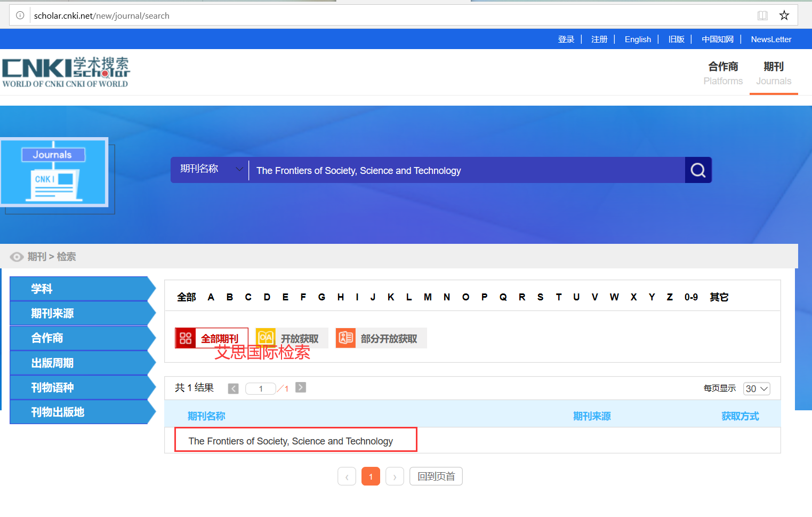Open the per-page 30 dropdown
812x517 pixels.
point(757,388)
